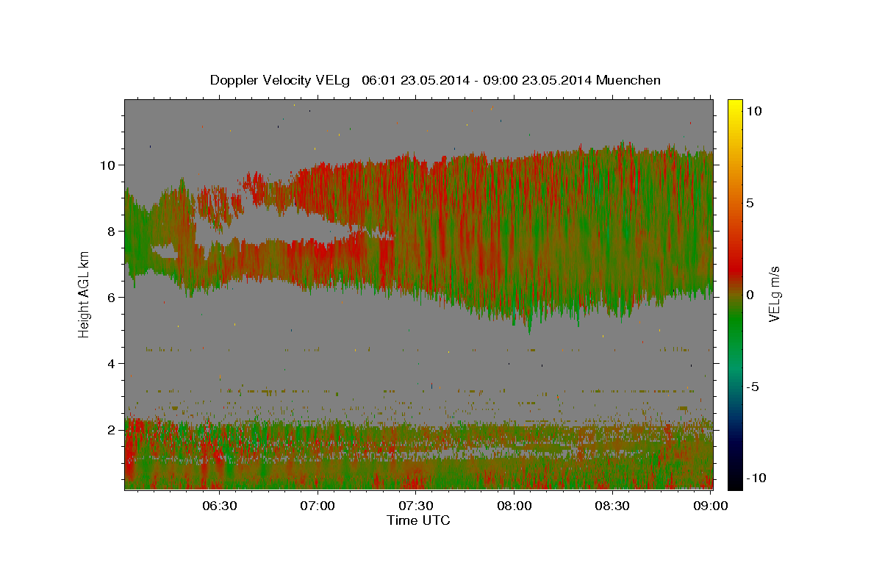Image resolution: width=882 pixels, height=588 pixels.
Task: Click the colorbar value 0 label
Action: coord(750,295)
